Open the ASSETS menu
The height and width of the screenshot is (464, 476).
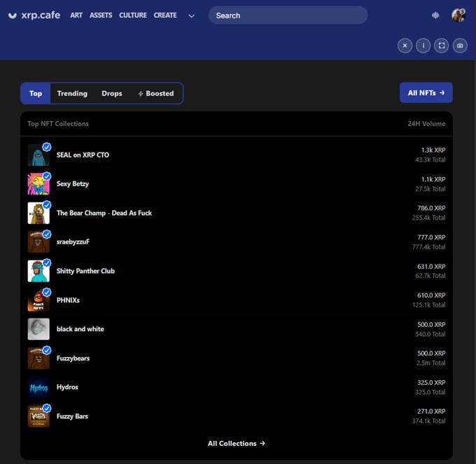tap(101, 15)
